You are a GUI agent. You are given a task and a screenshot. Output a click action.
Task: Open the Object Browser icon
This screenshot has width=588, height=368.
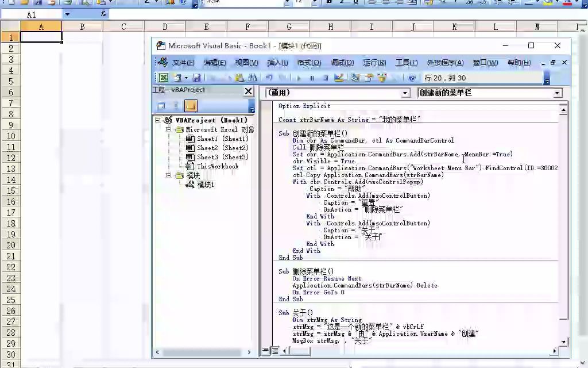[382, 78]
